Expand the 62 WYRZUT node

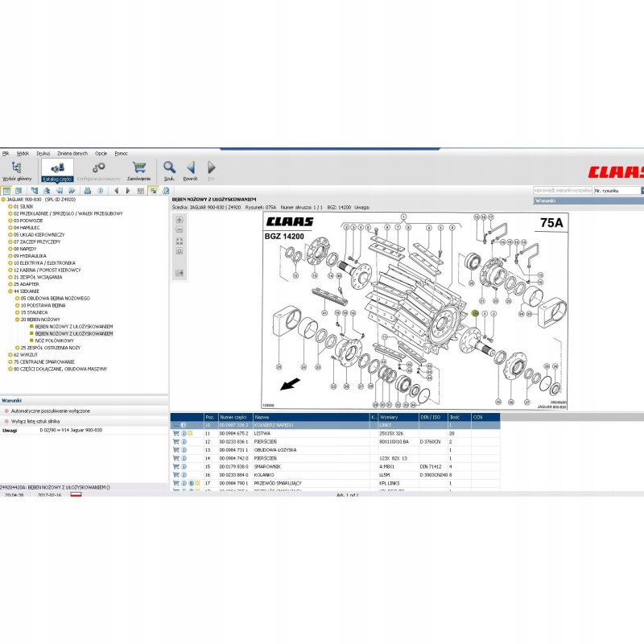pyautogui.click(x=10, y=355)
